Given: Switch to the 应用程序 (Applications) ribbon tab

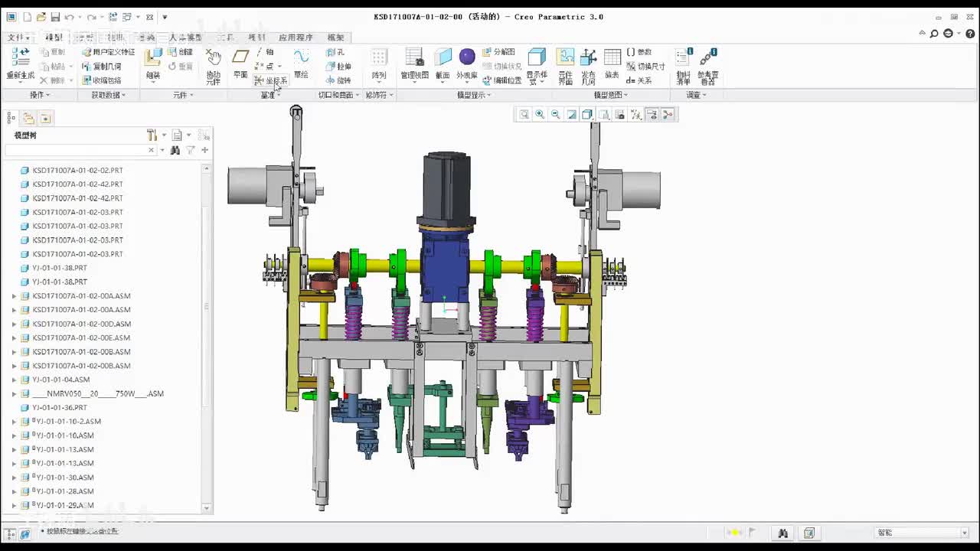Looking at the screenshot, I should pos(296,37).
